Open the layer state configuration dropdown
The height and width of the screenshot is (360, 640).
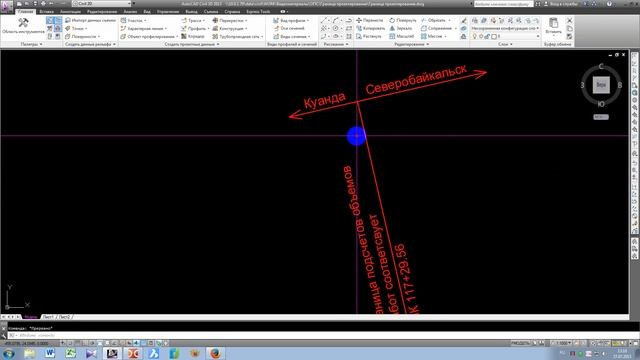click(505, 28)
